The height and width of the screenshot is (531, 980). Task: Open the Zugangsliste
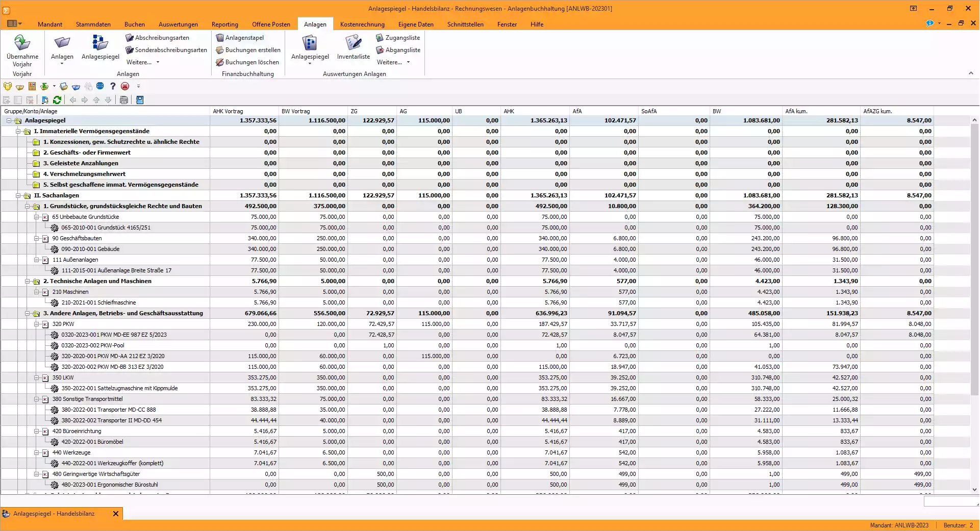point(398,38)
